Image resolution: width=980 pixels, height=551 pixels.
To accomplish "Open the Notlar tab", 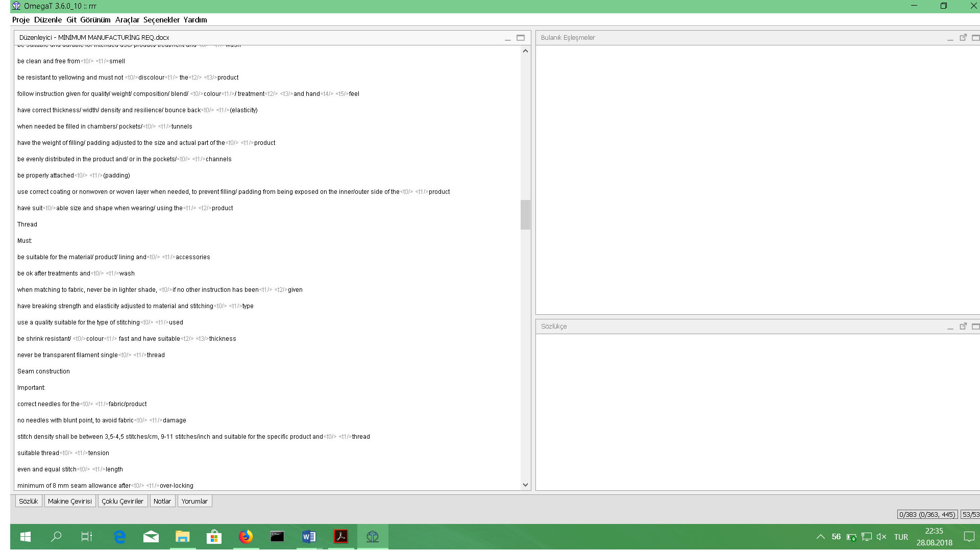I will tap(162, 502).
